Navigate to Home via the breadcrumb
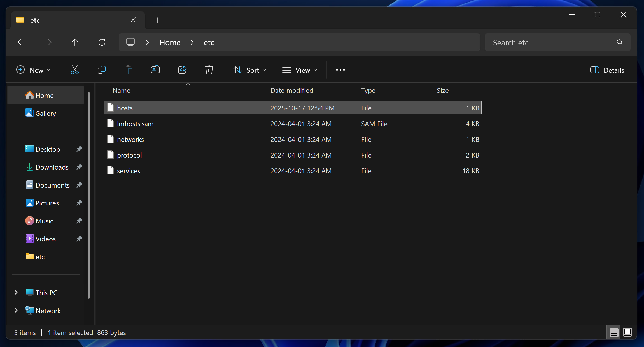 click(169, 42)
